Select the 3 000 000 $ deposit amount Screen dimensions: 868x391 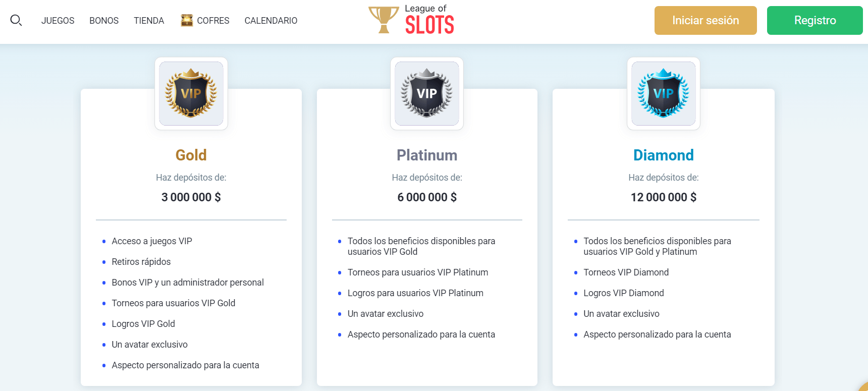191,197
